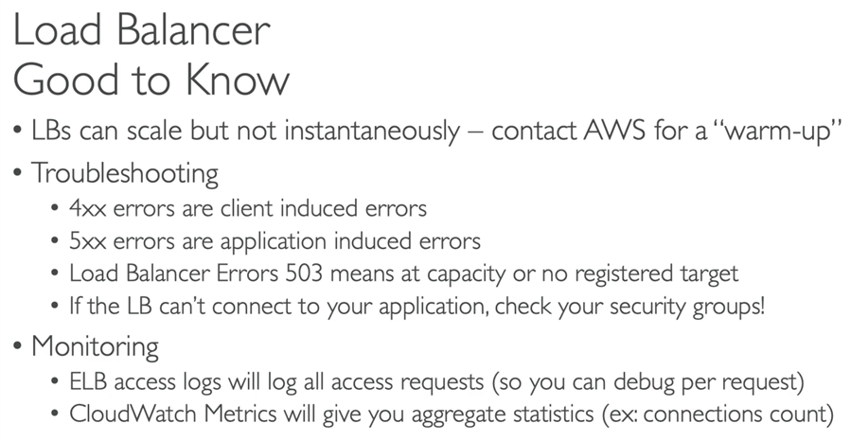Screen dimensions: 868x441
Task: Click the Monitoring bullet heading
Action: pyautogui.click(x=96, y=347)
